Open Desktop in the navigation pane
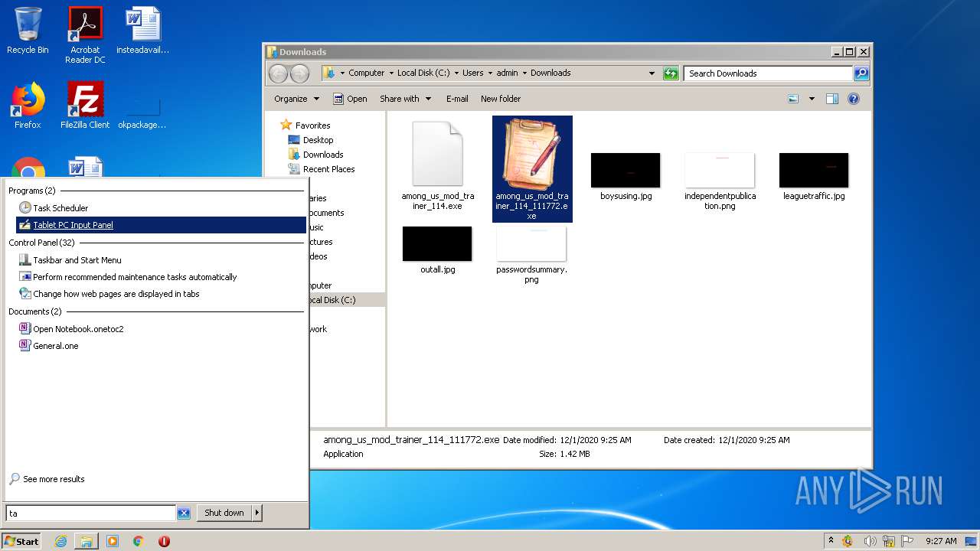The height and width of the screenshot is (551, 980). 311,140
